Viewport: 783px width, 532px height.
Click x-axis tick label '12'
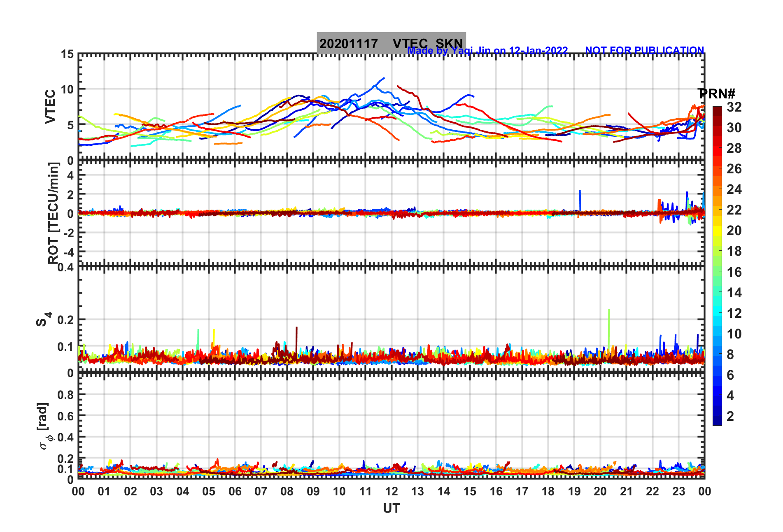coord(391,491)
